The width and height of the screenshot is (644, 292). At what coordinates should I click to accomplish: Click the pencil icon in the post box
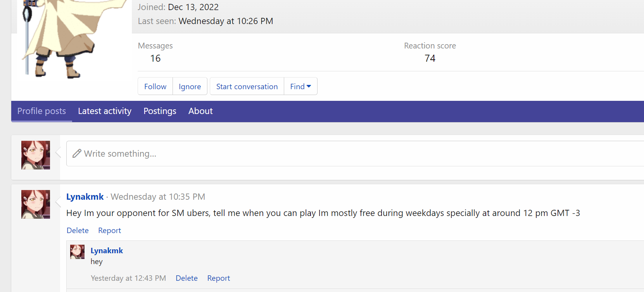tap(77, 154)
